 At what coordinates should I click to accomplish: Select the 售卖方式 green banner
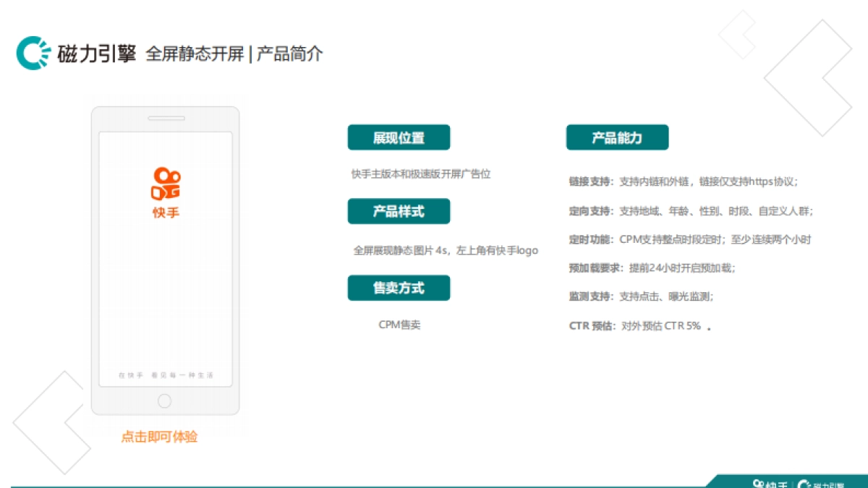coord(399,288)
